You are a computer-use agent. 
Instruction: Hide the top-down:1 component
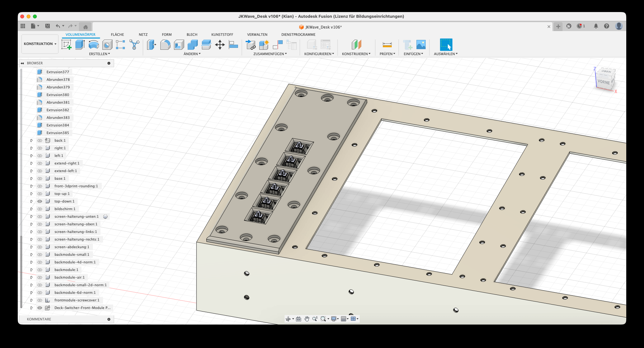pos(40,201)
